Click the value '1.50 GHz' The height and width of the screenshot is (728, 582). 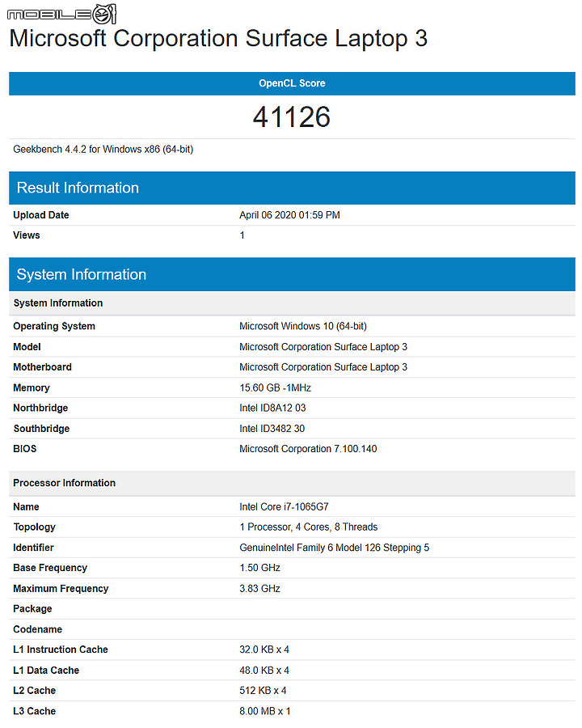[x=260, y=568]
